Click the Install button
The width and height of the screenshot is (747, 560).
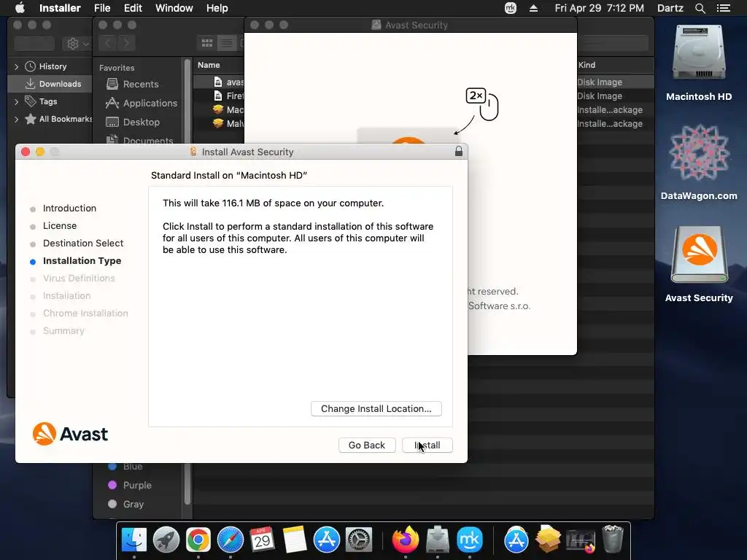coord(427,446)
